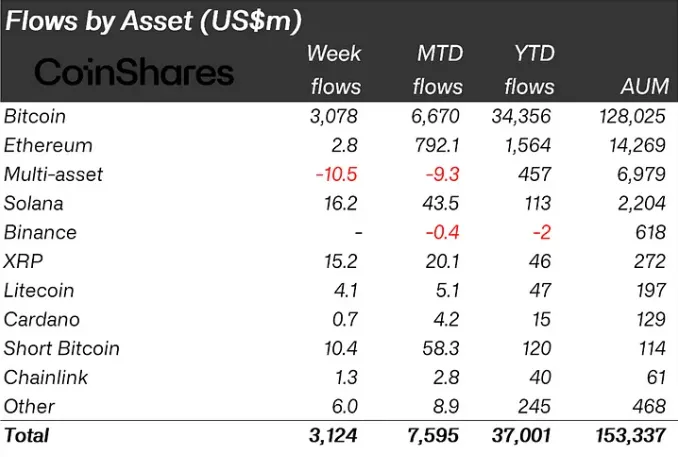Select the Cardano row label
The height and width of the screenshot is (457, 678).
pos(42,320)
